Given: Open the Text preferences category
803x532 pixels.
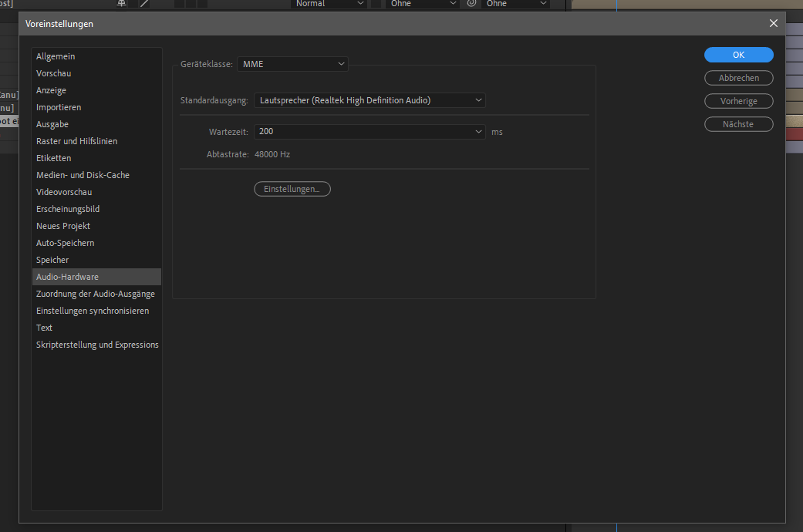Looking at the screenshot, I should (96, 328).
